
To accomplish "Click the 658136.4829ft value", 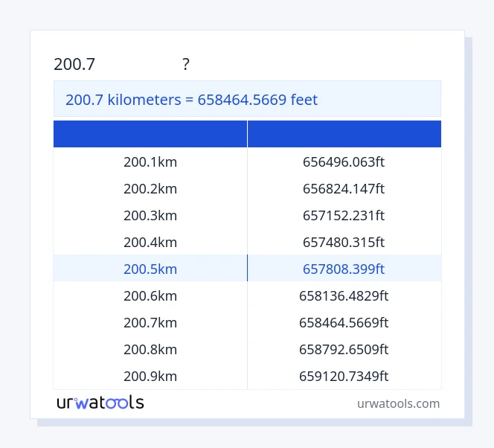I will point(344,295).
